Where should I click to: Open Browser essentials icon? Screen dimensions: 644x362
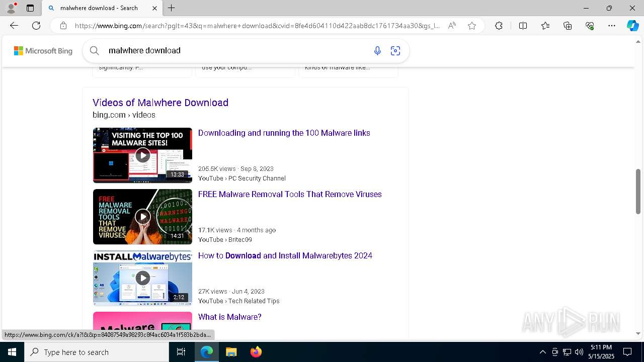click(x=590, y=26)
